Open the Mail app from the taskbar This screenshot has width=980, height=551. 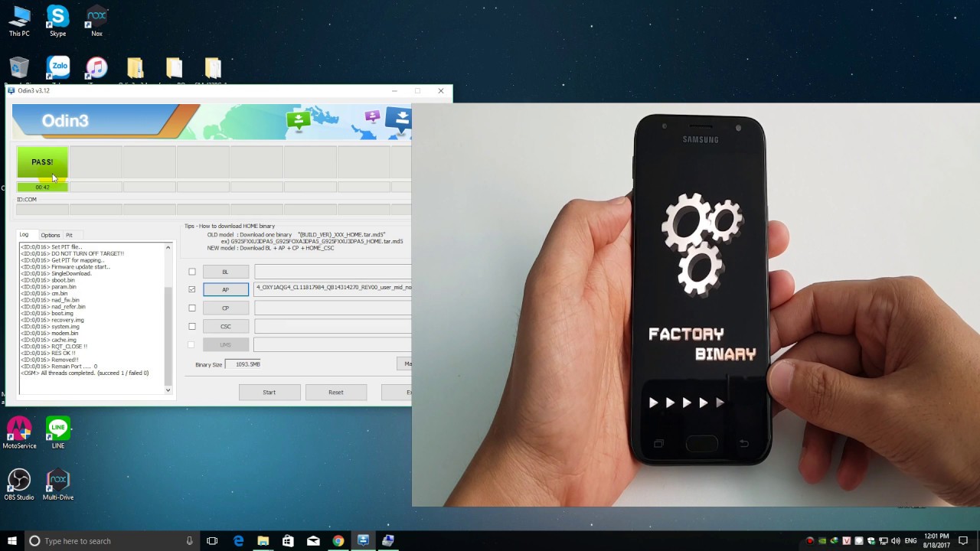313,541
